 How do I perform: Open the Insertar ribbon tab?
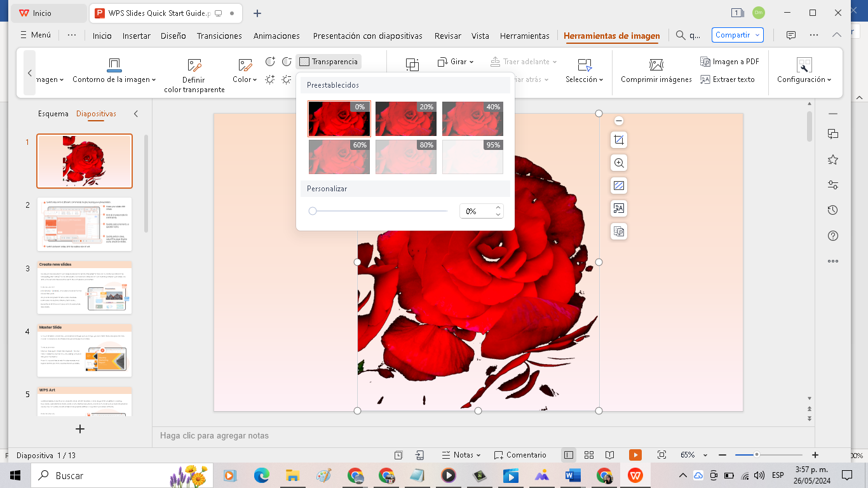pos(137,36)
